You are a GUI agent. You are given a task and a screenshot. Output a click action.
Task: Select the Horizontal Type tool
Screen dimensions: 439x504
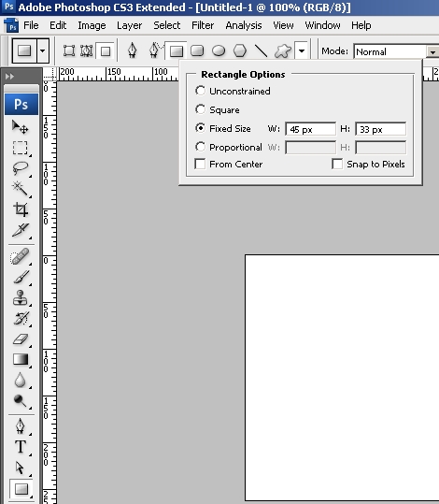[20, 447]
